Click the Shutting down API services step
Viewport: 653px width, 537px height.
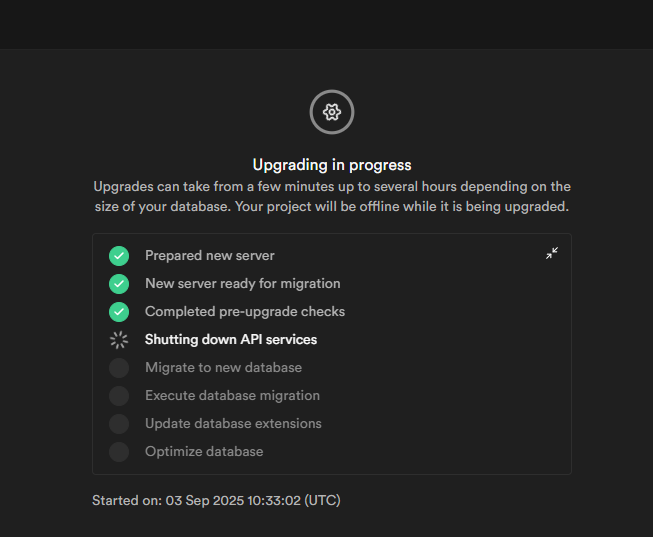click(x=231, y=340)
